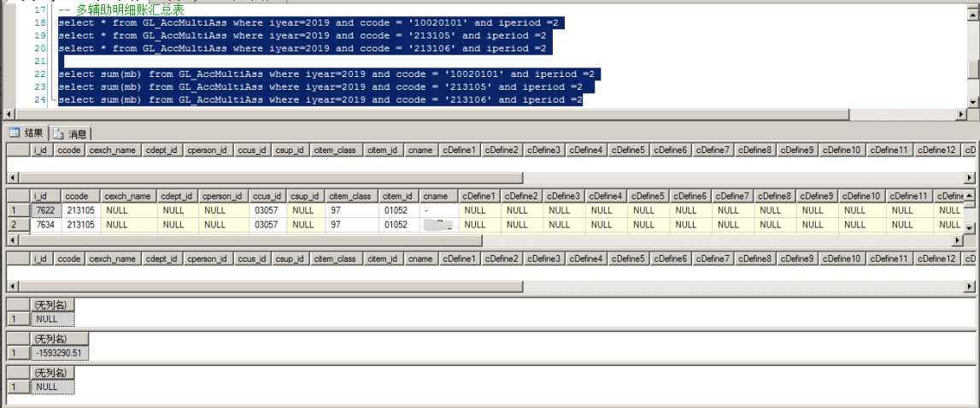Screen dimensions: 980x408
Task: Click ccode cell 213105 in row 7622
Action: point(80,211)
